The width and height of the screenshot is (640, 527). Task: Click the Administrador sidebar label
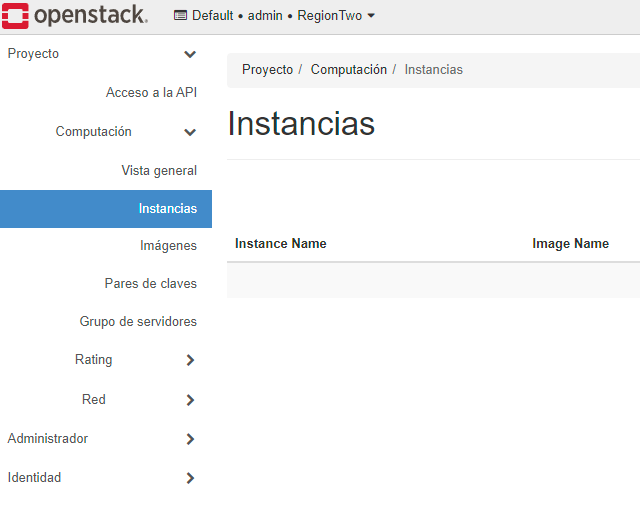[48, 438]
